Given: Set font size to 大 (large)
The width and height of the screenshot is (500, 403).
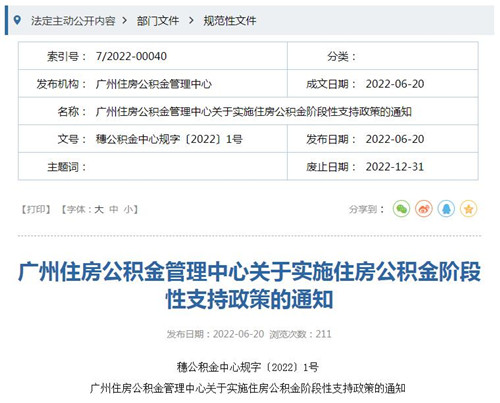Looking at the screenshot, I should 99,209.
